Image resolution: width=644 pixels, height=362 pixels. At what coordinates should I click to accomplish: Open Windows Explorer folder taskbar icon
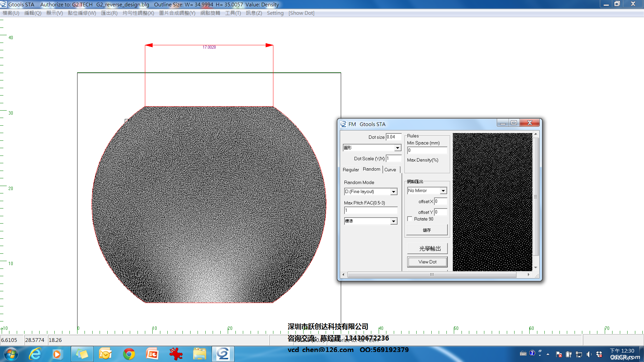[x=200, y=354]
